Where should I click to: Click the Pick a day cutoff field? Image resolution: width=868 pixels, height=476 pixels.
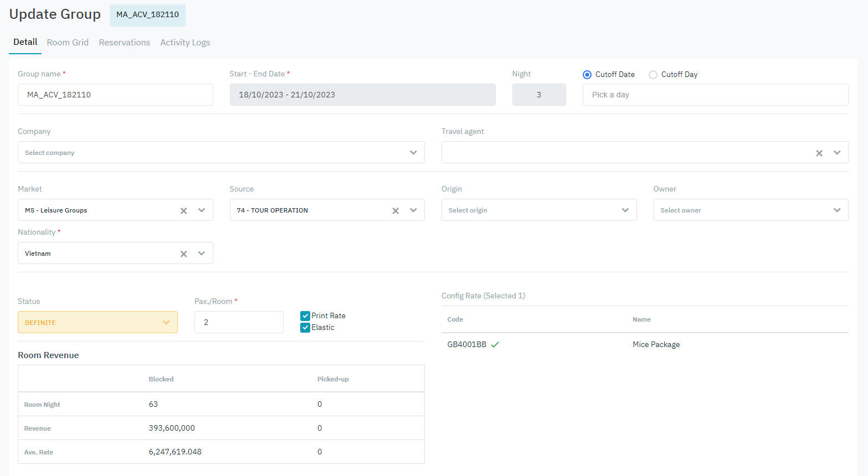point(715,95)
